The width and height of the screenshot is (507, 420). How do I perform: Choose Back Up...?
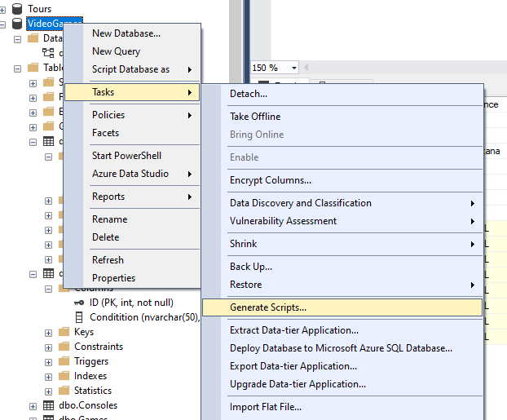point(342,267)
